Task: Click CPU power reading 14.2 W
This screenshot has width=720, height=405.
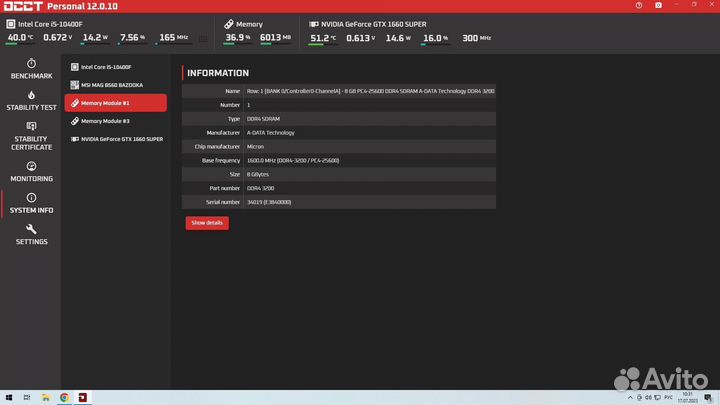Action: (95, 38)
